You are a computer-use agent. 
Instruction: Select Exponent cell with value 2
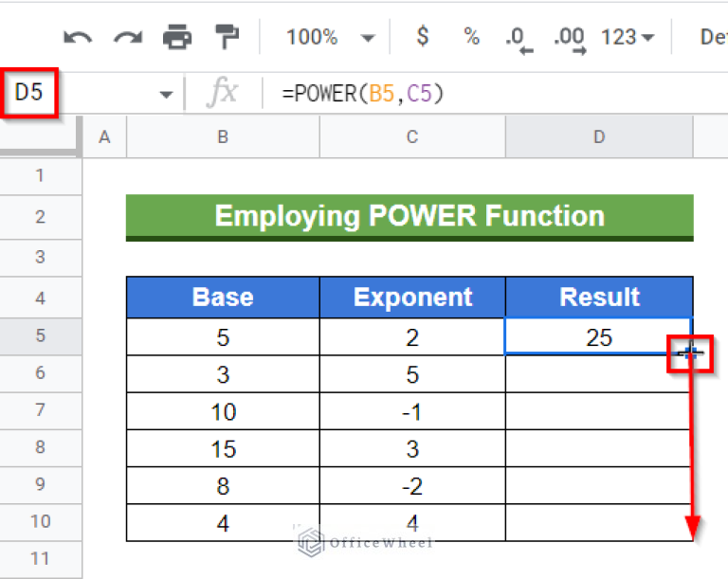click(x=412, y=336)
